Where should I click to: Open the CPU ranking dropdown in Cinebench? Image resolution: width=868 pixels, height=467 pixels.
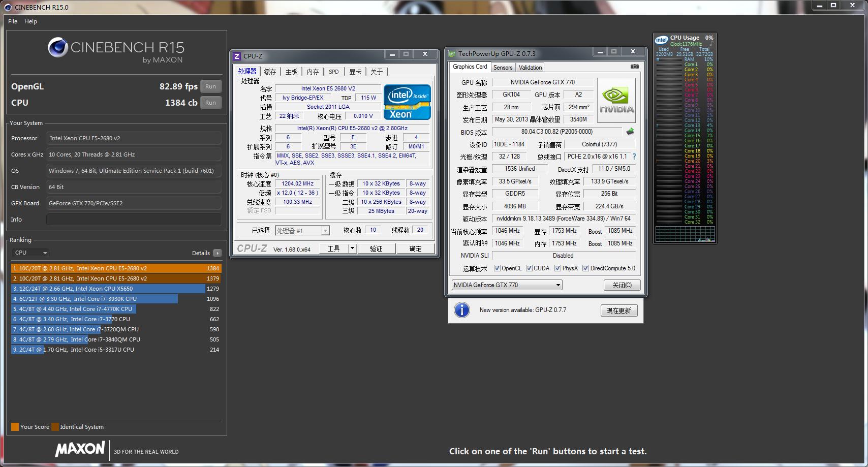click(x=29, y=252)
